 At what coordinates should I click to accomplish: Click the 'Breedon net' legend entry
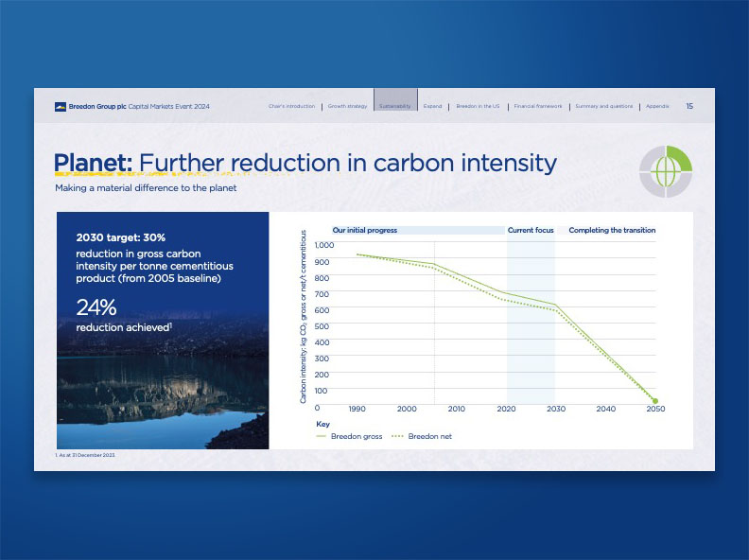click(x=422, y=436)
